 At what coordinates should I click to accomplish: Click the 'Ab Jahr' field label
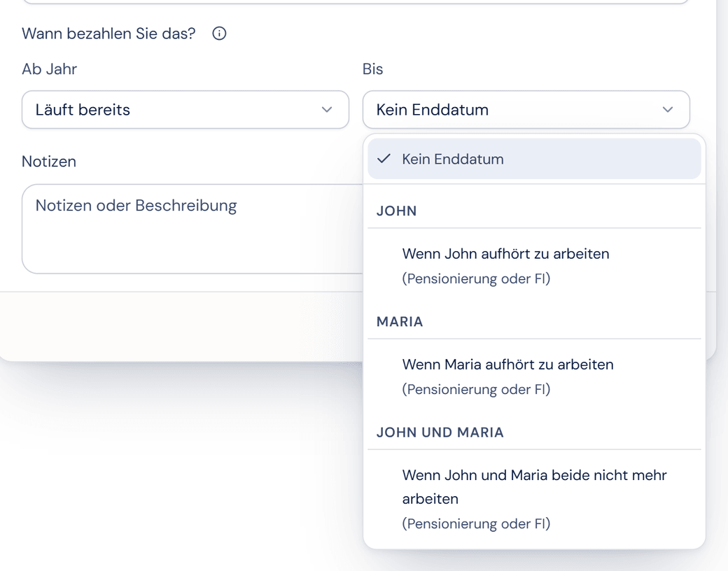point(49,69)
